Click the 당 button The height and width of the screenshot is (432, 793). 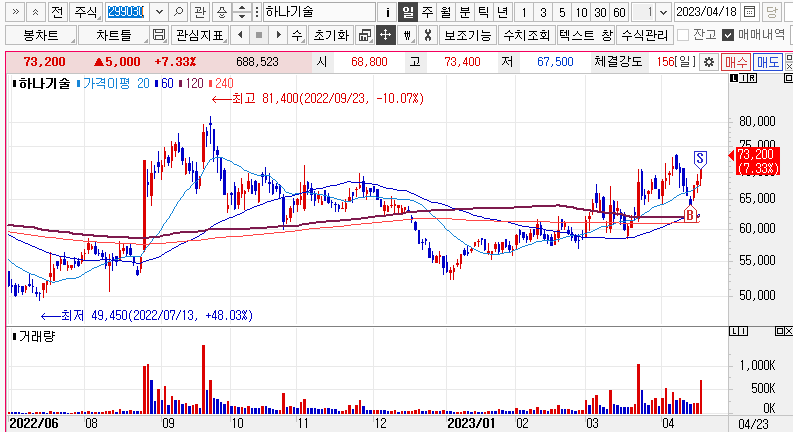coord(772,12)
